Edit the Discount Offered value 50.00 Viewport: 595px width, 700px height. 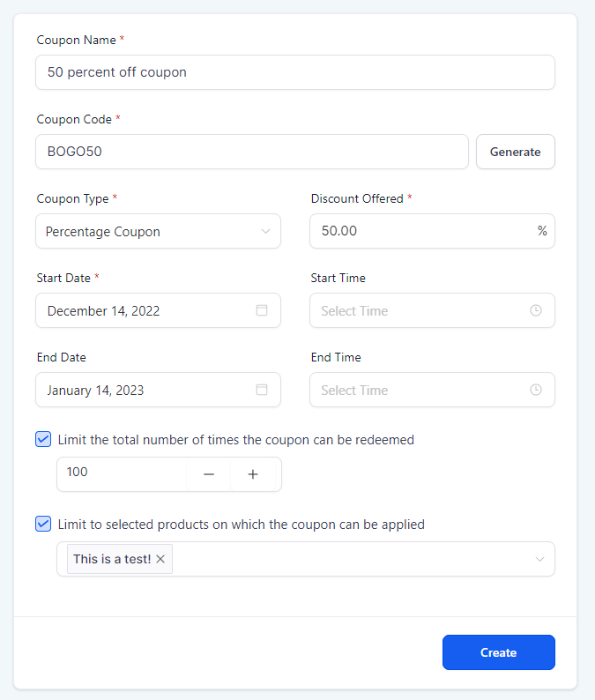click(x=432, y=231)
